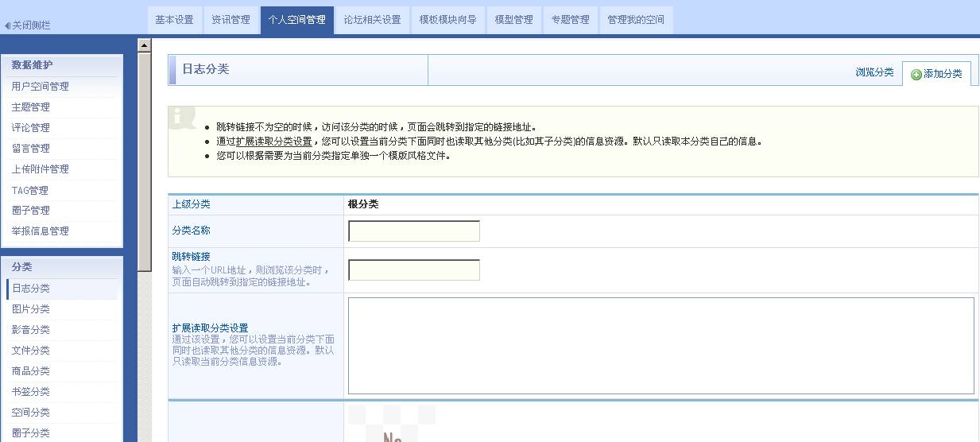
Task: Open the 模板模块向导 tab
Action: click(x=448, y=20)
